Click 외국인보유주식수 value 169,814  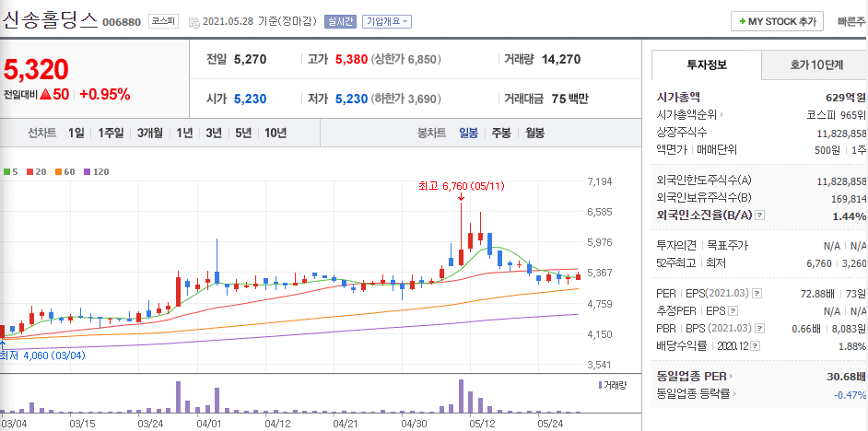(x=848, y=198)
